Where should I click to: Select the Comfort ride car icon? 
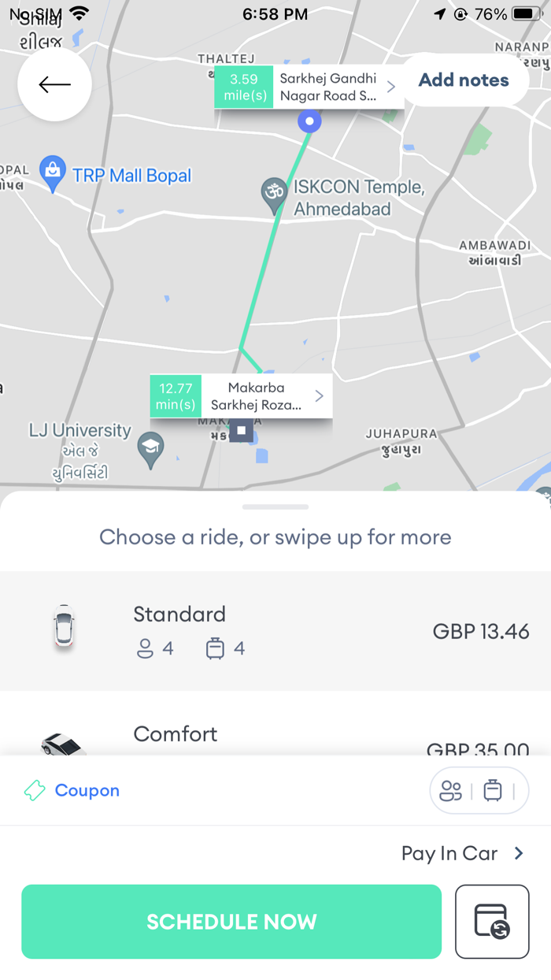point(63,744)
